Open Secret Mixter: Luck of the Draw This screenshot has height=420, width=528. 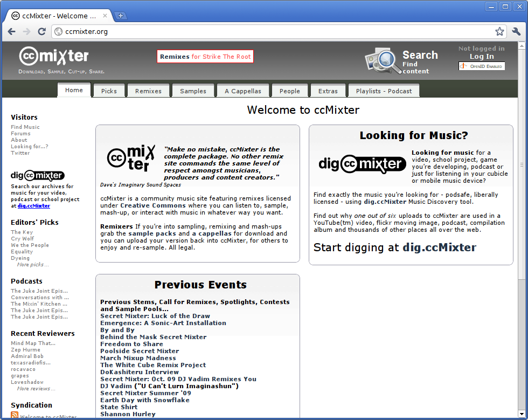155,316
